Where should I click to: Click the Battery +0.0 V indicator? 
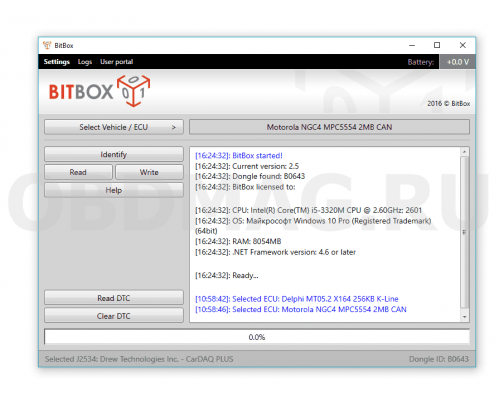[458, 62]
